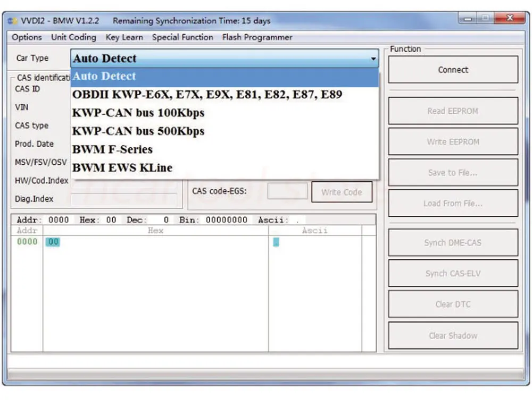
Task: Maximize the VVDI2 window
Action: (486, 18)
